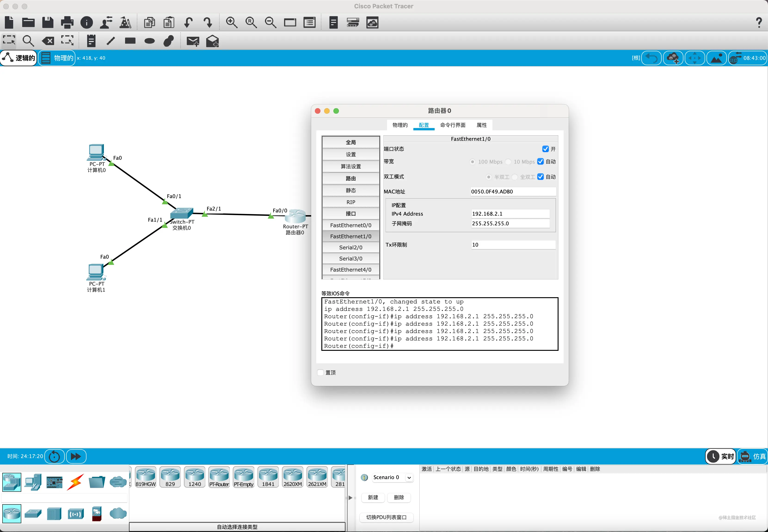Click the IPv4 Address input field

point(510,214)
